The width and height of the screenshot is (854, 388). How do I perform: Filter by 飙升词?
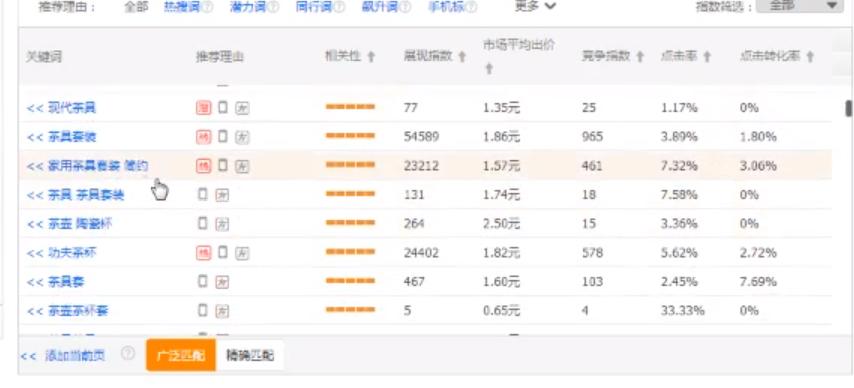381,7
